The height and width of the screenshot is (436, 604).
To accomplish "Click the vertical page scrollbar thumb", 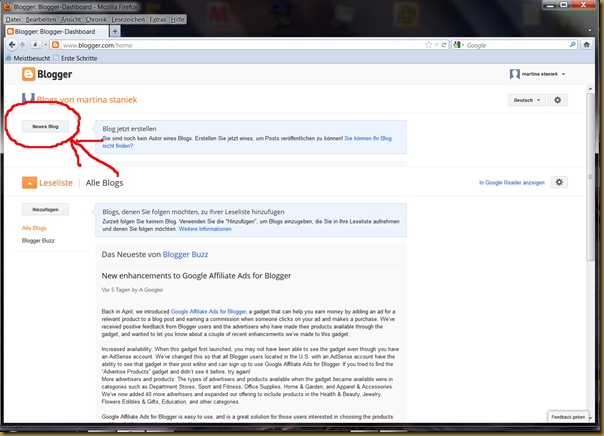I will coord(590,177).
